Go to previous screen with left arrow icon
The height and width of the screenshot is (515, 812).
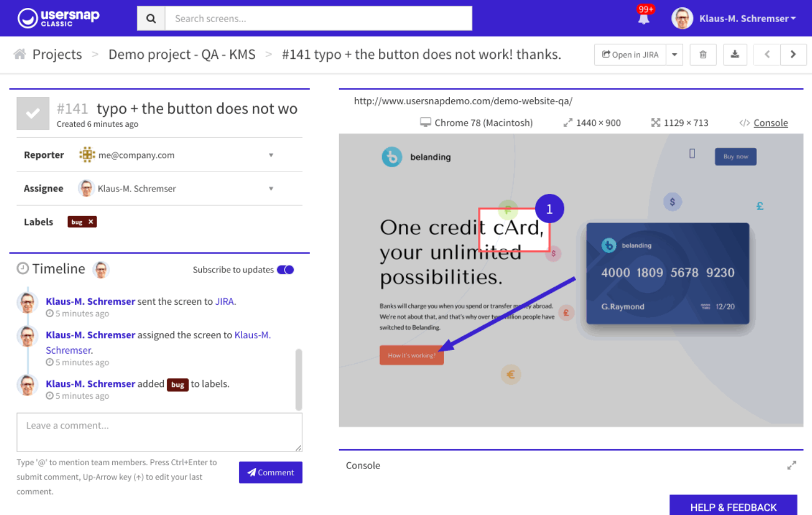point(766,54)
